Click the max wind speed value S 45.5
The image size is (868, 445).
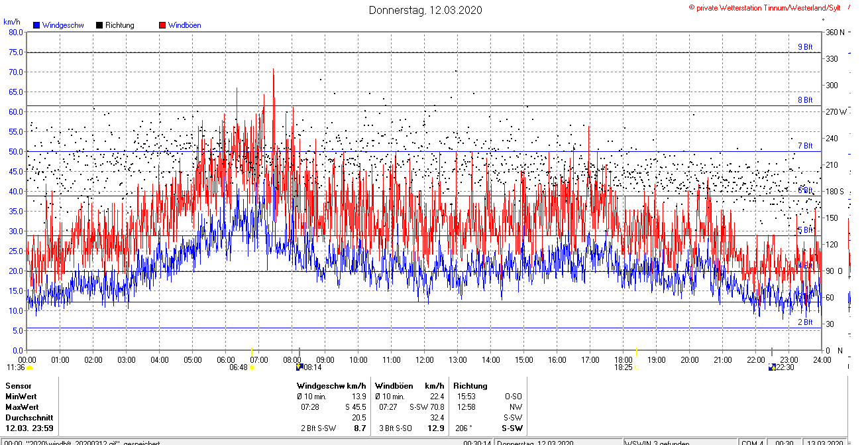[x=355, y=407]
